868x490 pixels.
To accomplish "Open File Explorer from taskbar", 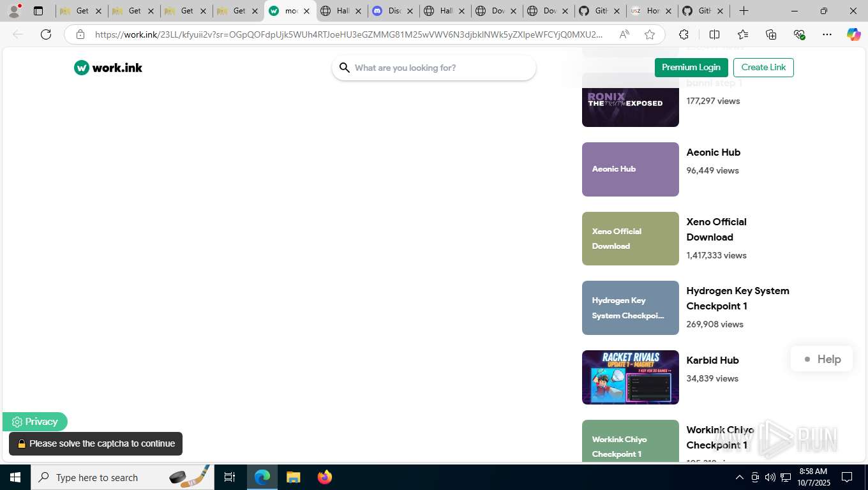I will tap(293, 477).
